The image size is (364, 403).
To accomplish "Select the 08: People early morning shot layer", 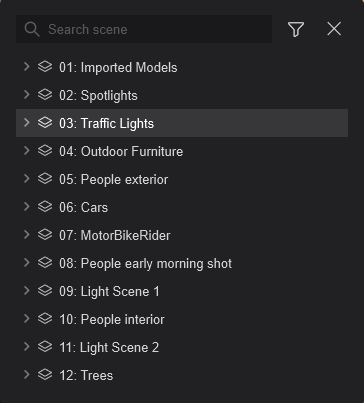I will tap(182, 263).
